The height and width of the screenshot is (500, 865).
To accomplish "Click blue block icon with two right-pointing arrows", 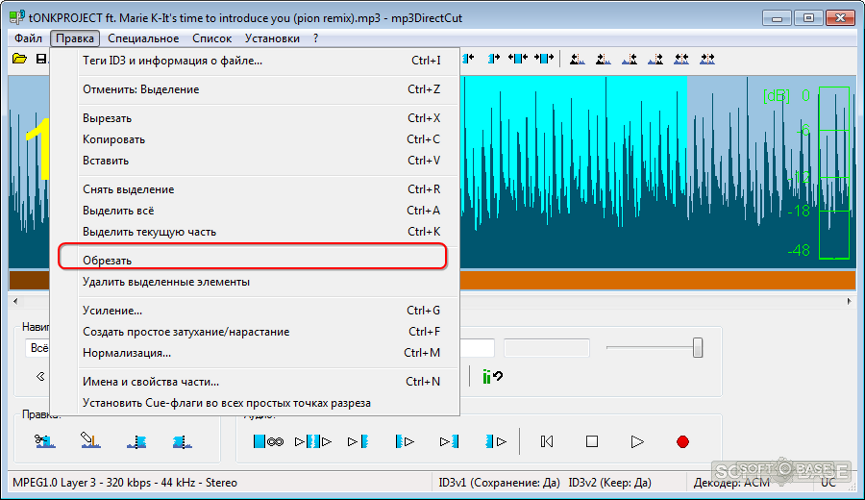I will [x=543, y=58].
